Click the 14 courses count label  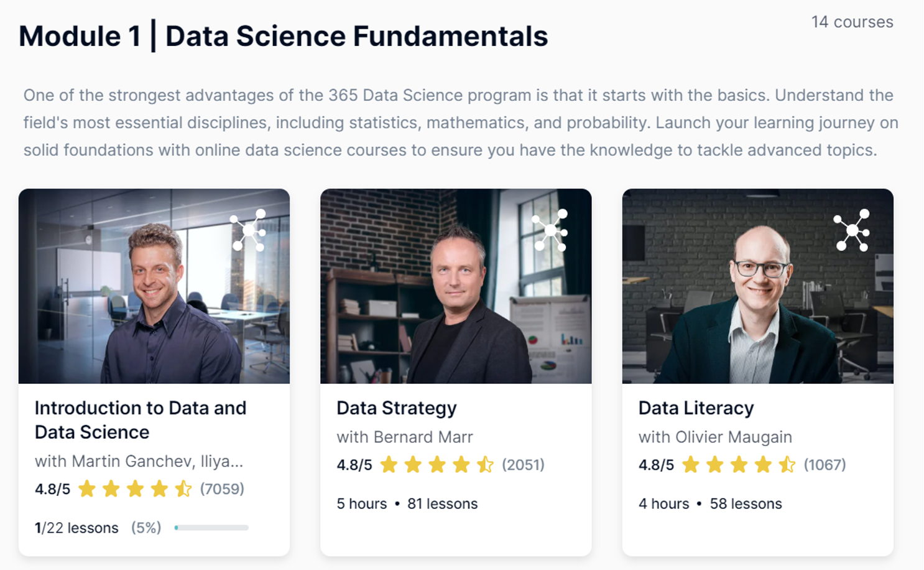click(852, 22)
